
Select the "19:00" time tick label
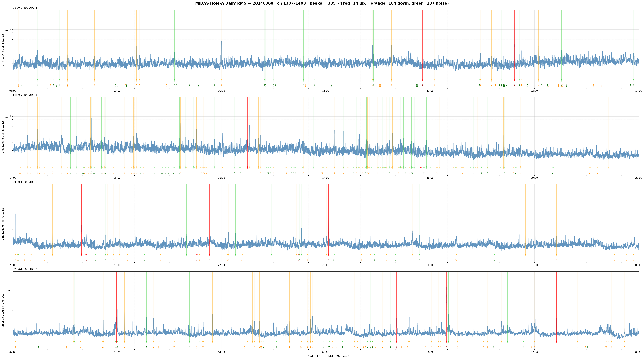[x=534, y=178]
